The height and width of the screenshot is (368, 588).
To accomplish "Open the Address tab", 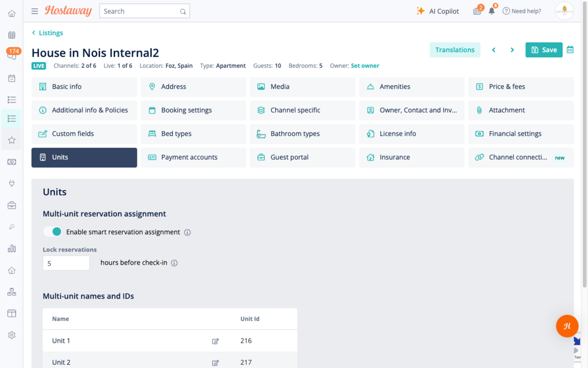I will pos(194,87).
